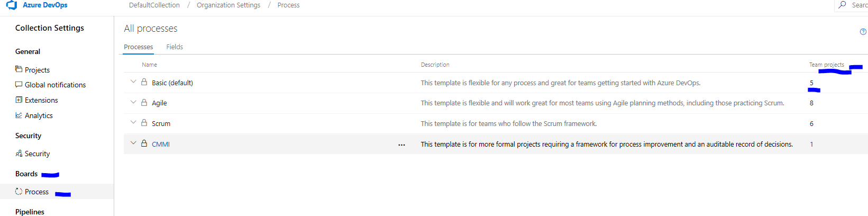Select the Processes tab
Screen dimensions: 868x216
(x=139, y=47)
